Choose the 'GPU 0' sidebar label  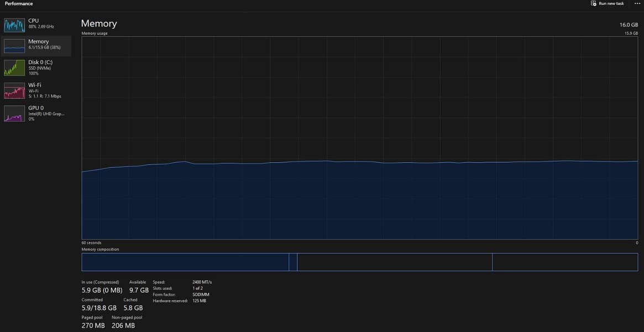click(x=36, y=108)
